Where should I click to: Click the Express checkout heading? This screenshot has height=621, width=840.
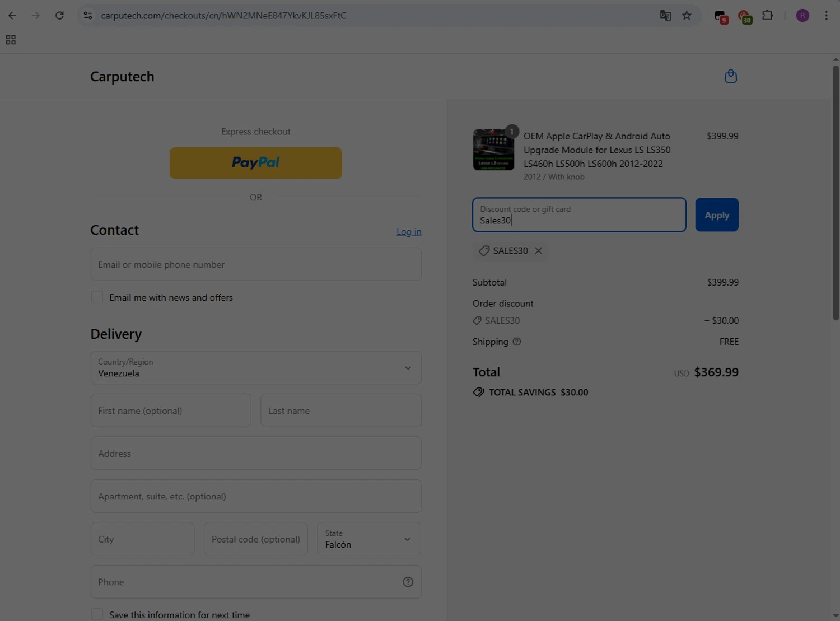click(256, 132)
